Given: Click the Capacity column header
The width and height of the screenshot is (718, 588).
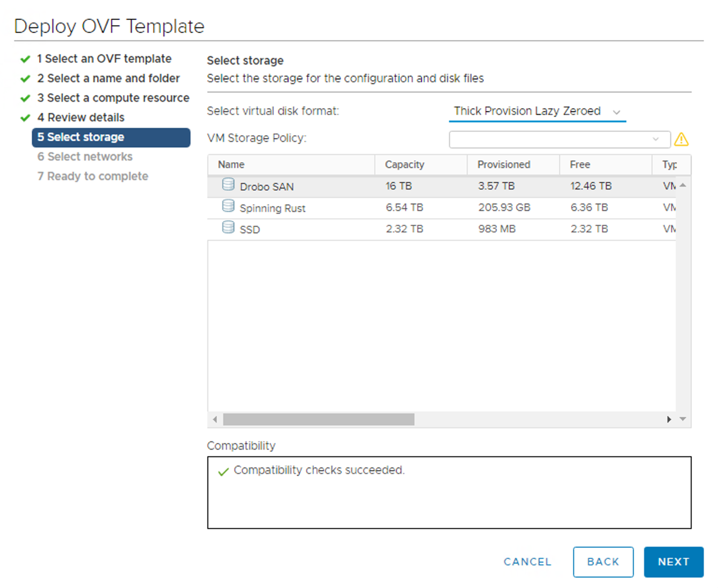Looking at the screenshot, I should [405, 164].
